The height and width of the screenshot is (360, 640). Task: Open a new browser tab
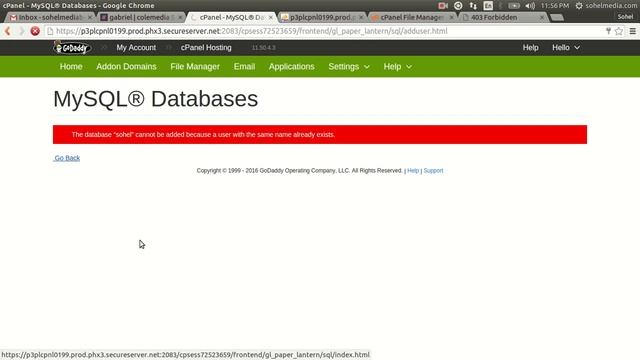tap(557, 17)
